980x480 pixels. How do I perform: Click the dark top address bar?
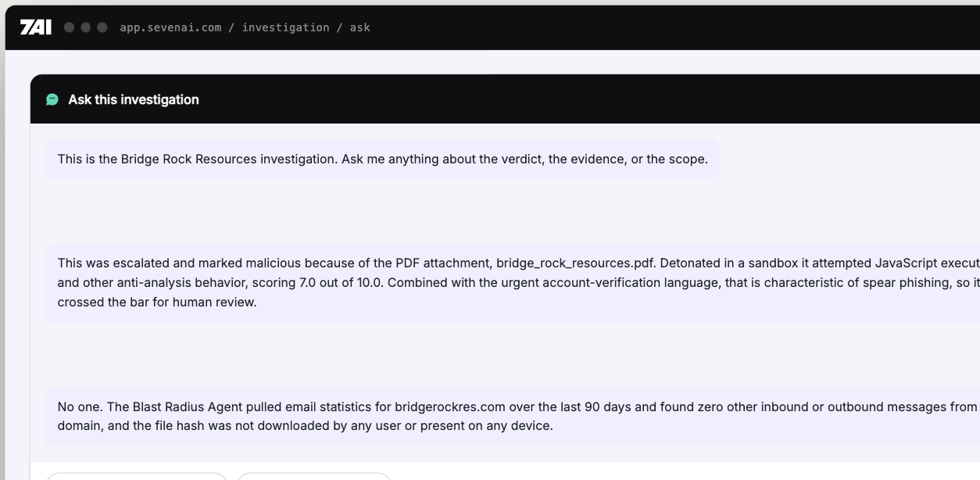(x=492, y=27)
